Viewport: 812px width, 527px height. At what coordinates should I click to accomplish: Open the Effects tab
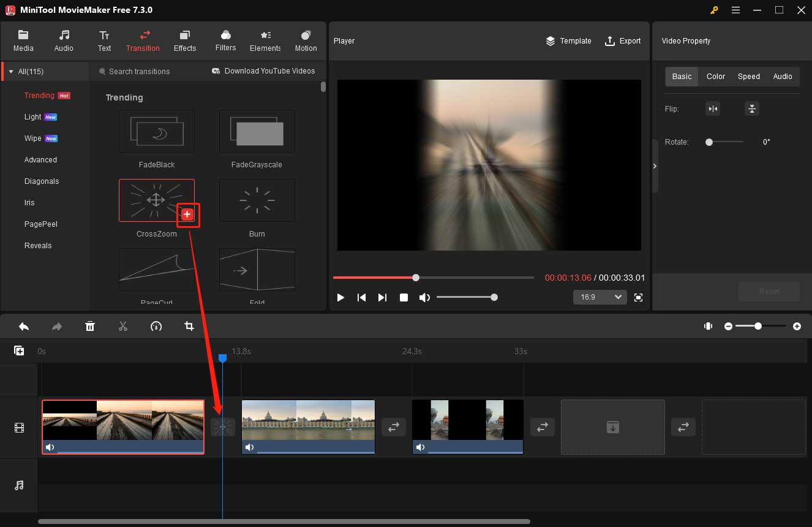[x=185, y=41]
